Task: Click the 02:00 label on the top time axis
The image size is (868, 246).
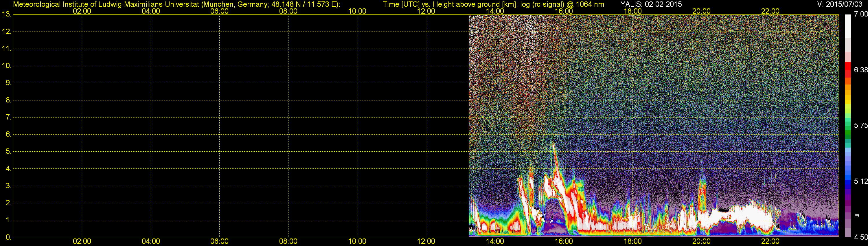Action: pyautogui.click(x=82, y=11)
